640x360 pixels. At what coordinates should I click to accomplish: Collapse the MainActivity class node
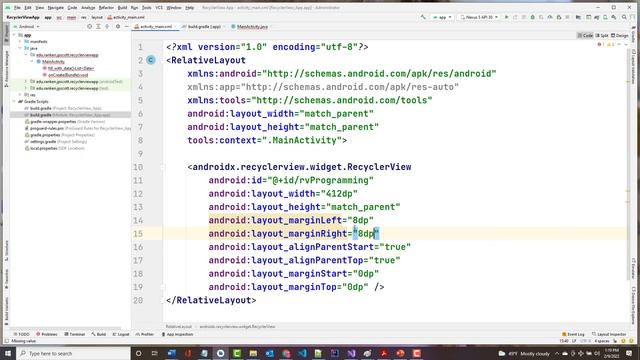coord(32,62)
